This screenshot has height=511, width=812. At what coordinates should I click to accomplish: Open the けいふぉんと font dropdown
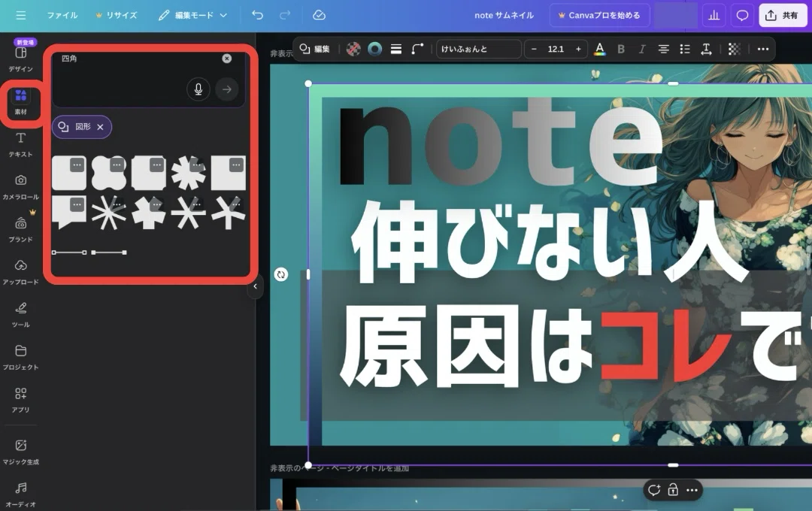478,49
